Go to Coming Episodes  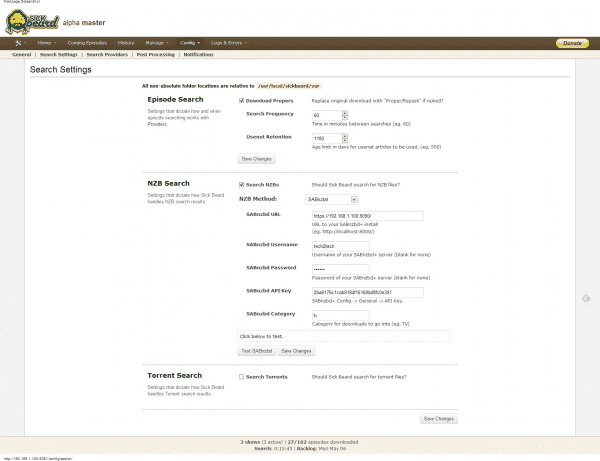click(87, 43)
